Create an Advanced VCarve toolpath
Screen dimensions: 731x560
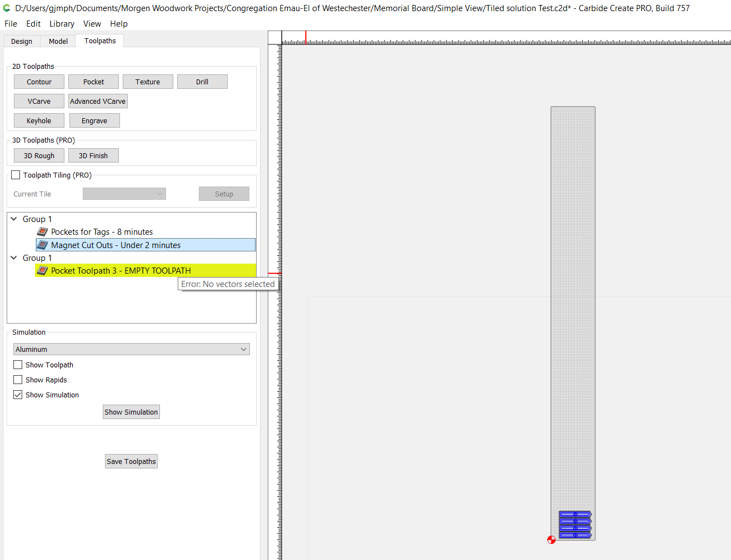coord(98,101)
